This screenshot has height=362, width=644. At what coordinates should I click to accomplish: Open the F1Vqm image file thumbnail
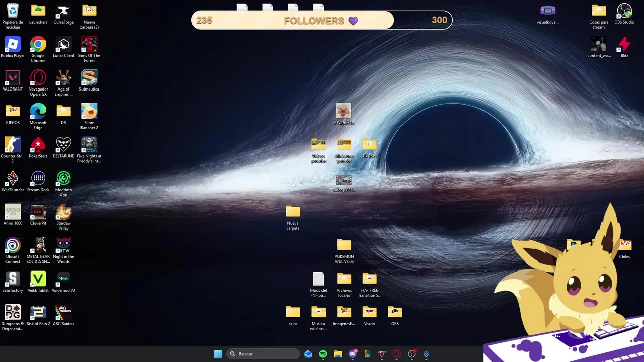344,111
